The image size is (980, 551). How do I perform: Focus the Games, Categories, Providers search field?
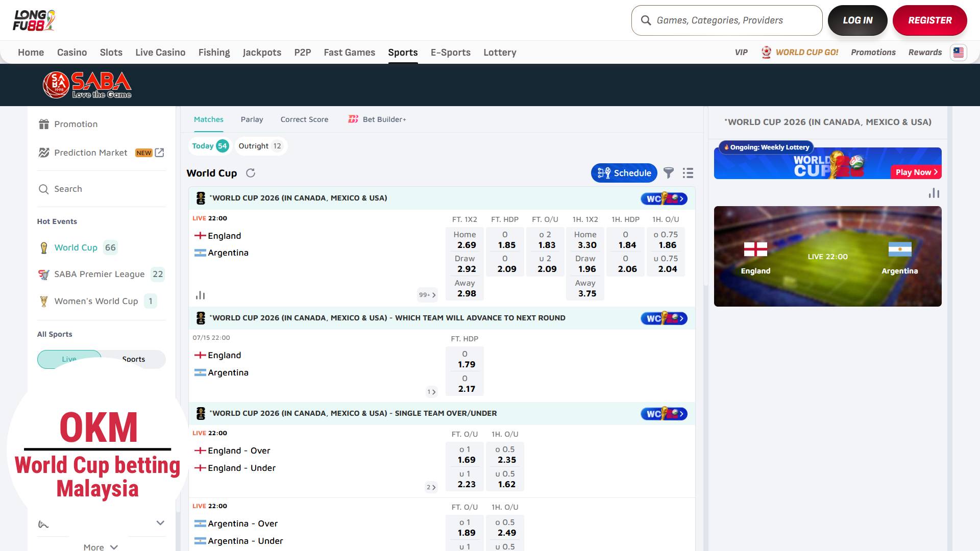pyautogui.click(x=727, y=20)
